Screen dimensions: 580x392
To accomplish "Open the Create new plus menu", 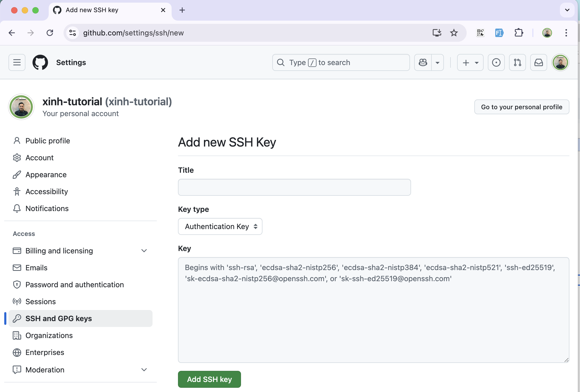I will [470, 62].
